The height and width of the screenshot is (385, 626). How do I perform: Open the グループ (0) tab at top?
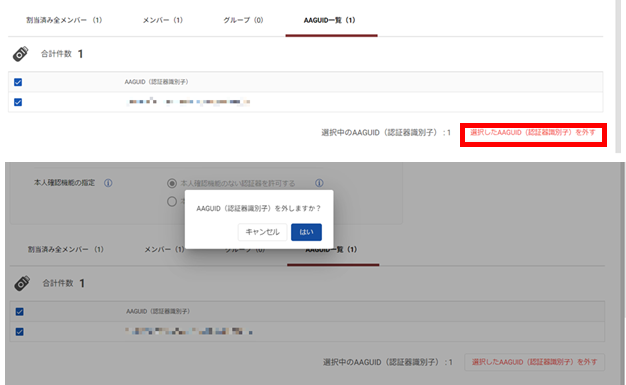[243, 20]
